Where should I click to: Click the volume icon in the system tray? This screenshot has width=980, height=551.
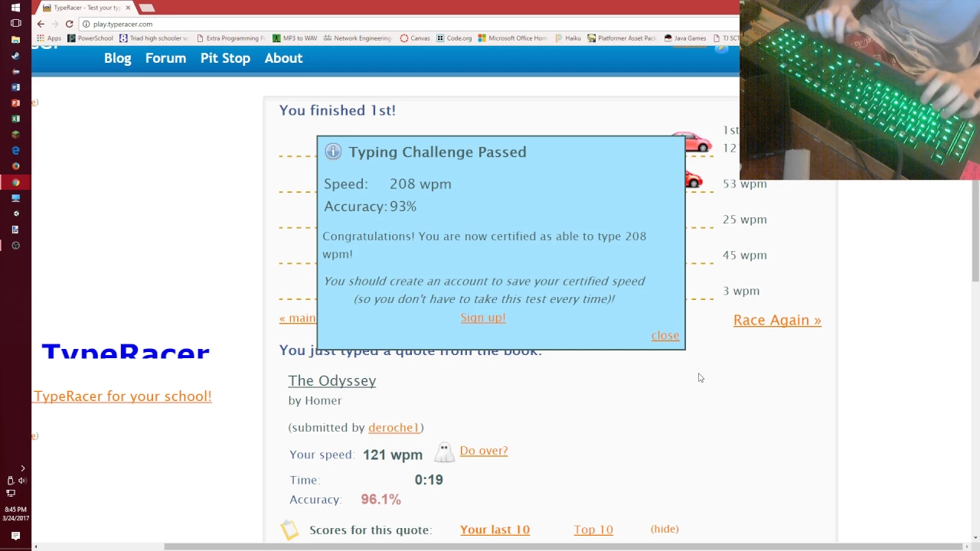pyautogui.click(x=21, y=481)
